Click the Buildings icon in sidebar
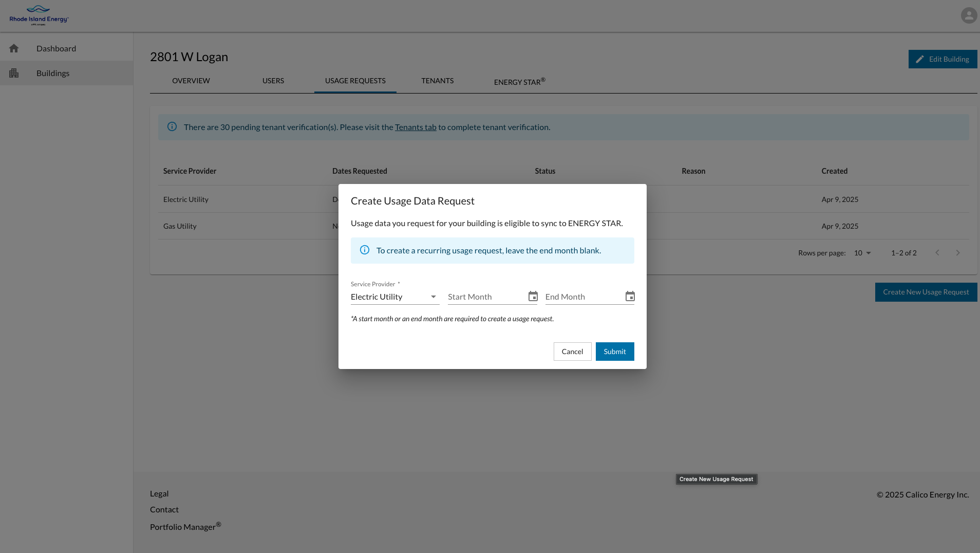This screenshot has height=553, width=980. (14, 73)
